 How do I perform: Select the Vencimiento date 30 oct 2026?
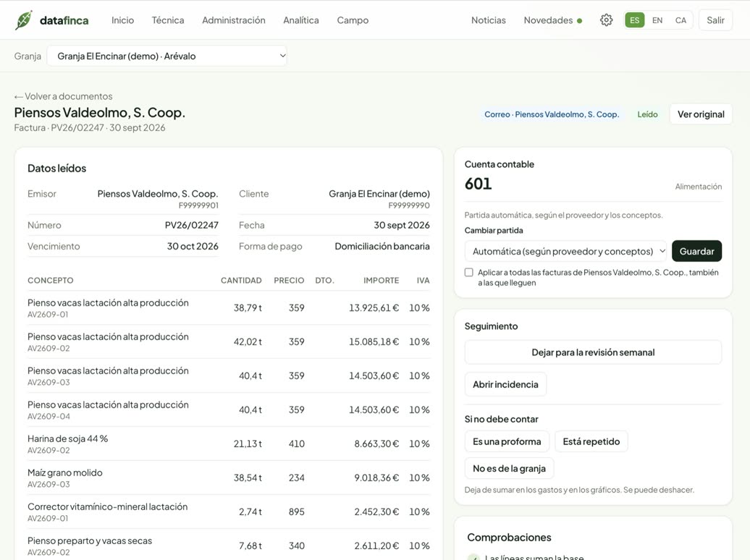(193, 246)
